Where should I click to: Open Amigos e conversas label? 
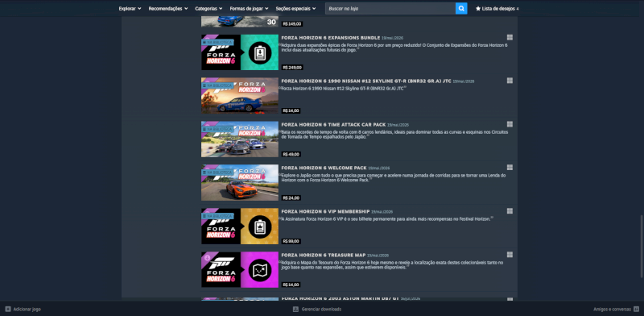point(612,310)
